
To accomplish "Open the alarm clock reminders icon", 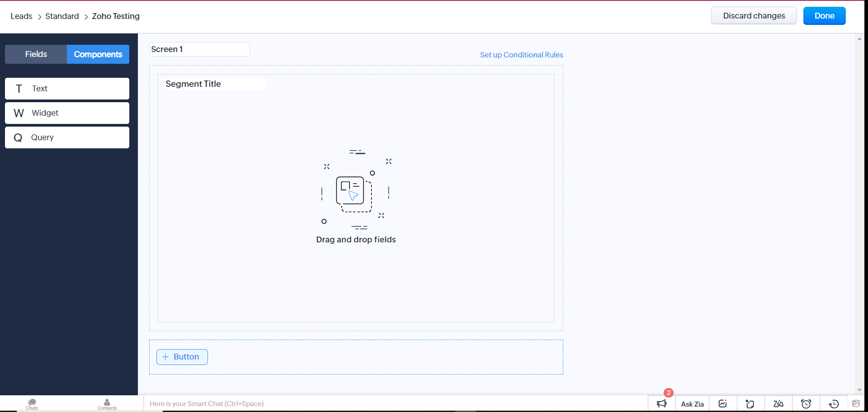I will coord(806,404).
